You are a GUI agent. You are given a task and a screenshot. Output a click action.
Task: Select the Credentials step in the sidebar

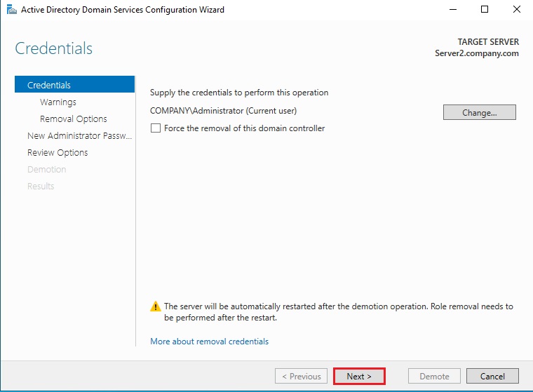tap(49, 85)
